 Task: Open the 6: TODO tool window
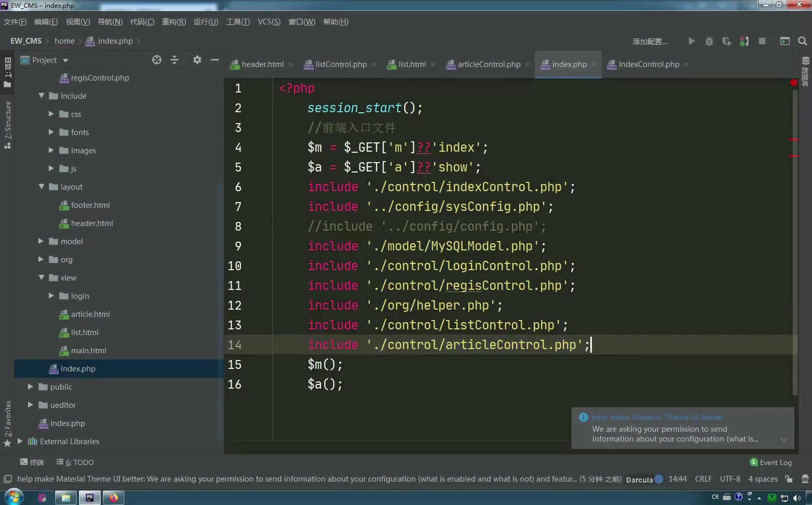point(75,462)
